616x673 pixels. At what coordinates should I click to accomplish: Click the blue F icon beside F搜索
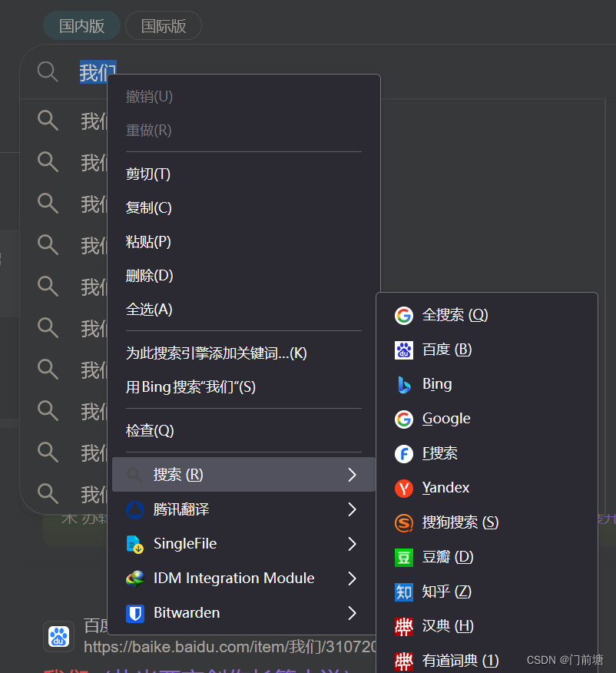[404, 454]
